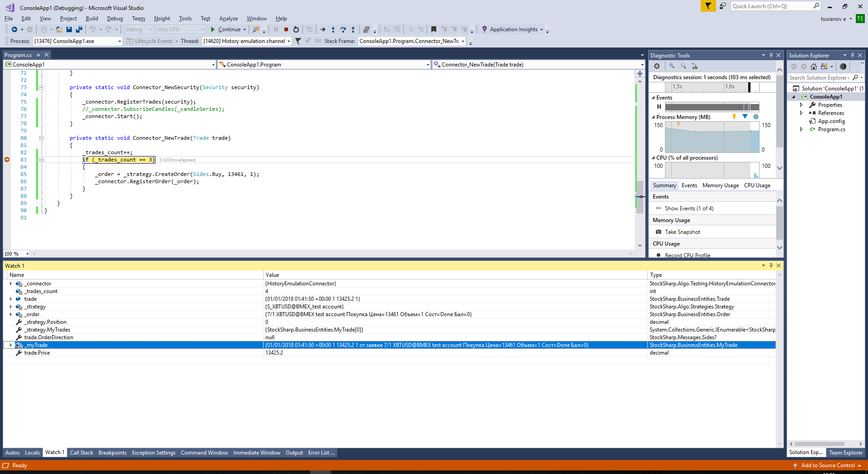Viewport: 868px width, 474px height.
Task: Sync with active document icon
Action: pyautogui.click(x=824, y=66)
